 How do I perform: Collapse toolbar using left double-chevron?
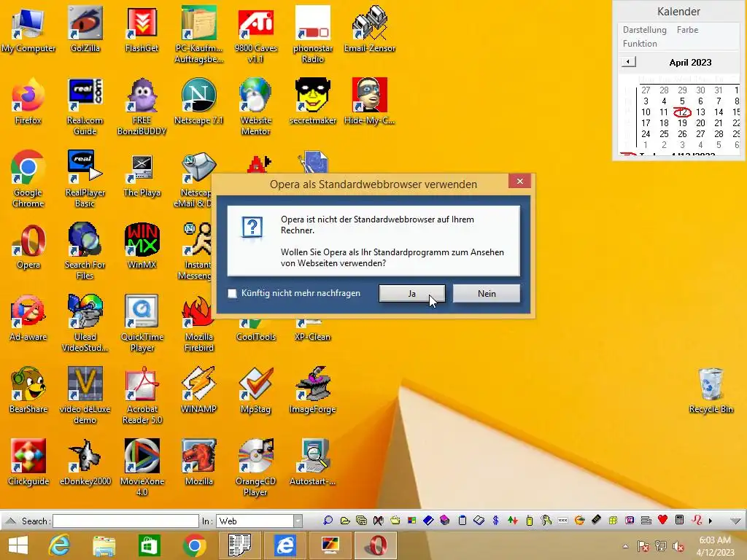click(x=10, y=521)
